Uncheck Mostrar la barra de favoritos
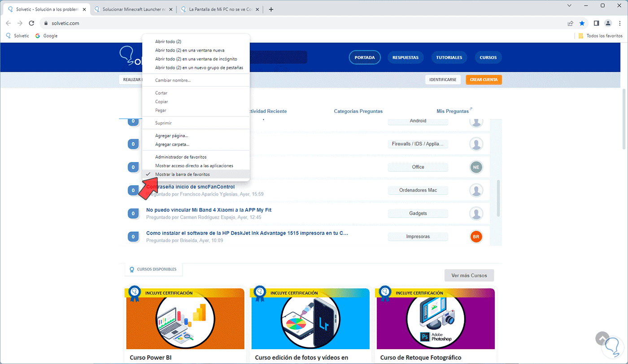 [x=196, y=174]
